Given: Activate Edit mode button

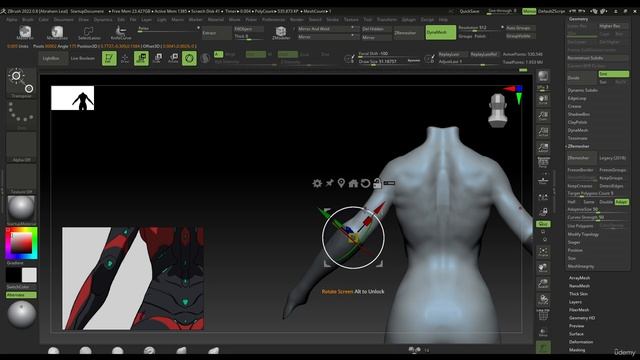Looking at the screenshot, I should point(109,58).
